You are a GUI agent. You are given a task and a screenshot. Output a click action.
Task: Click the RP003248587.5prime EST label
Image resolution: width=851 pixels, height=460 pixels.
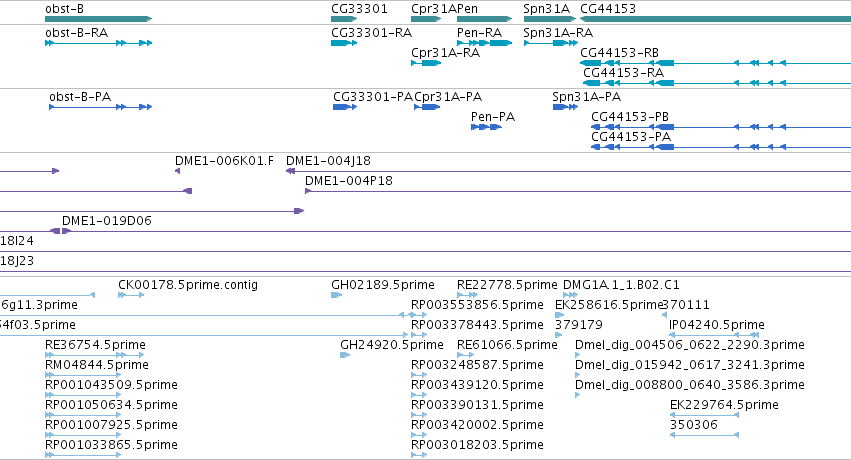point(477,365)
